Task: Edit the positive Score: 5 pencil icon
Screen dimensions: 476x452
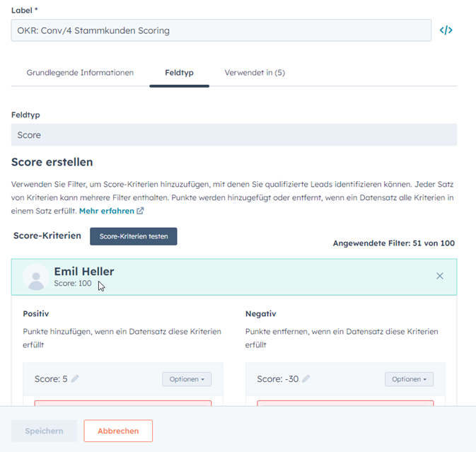Action: (75, 379)
